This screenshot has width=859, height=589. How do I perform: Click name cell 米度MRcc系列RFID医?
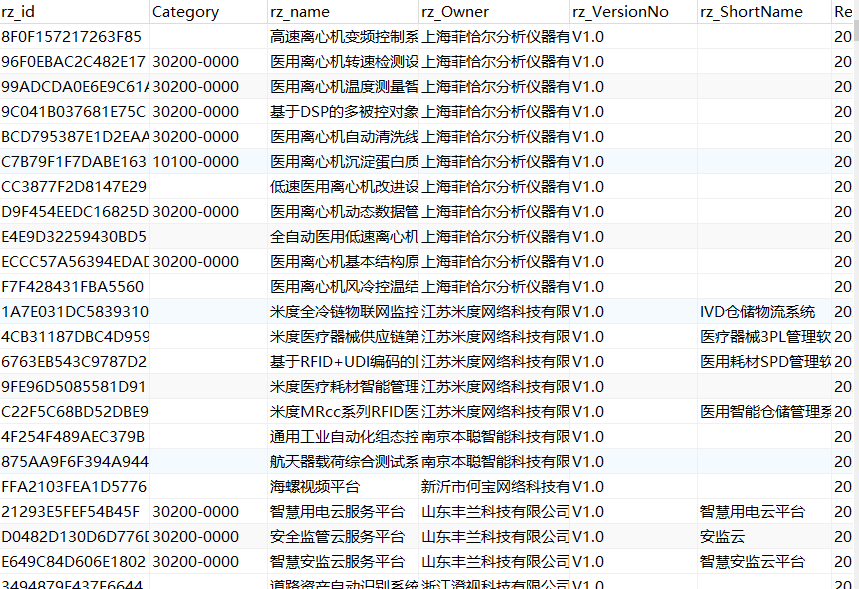coord(343,412)
